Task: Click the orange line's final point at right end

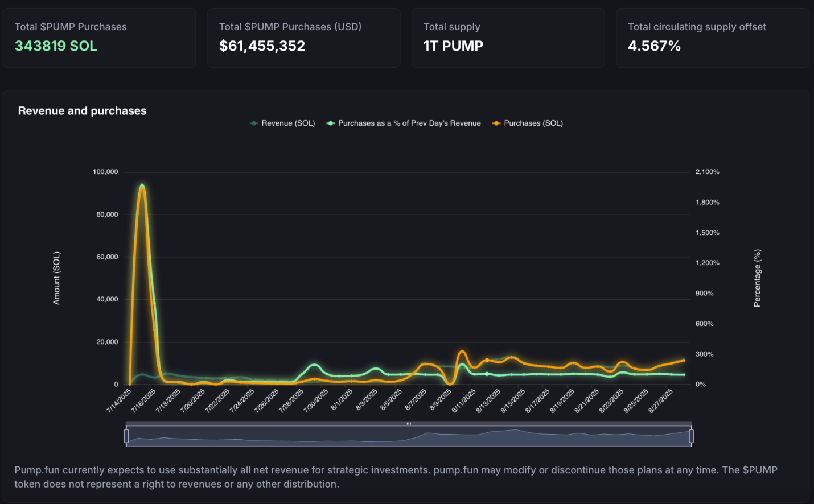Action: pos(684,360)
